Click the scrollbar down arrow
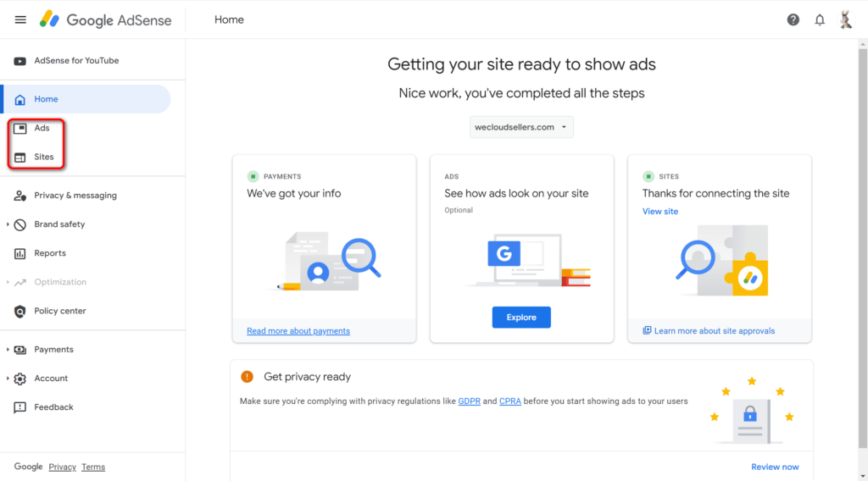The width and height of the screenshot is (868, 481). pyautogui.click(x=862, y=476)
